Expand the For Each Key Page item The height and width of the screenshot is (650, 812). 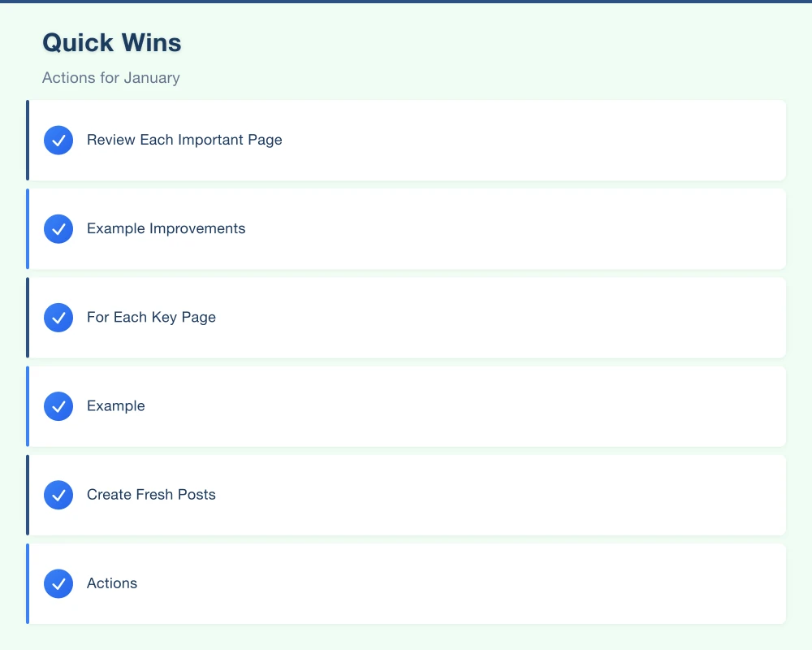point(406,317)
